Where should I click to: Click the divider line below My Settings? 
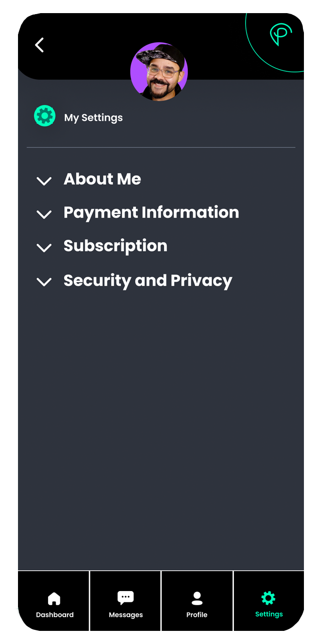point(161,147)
